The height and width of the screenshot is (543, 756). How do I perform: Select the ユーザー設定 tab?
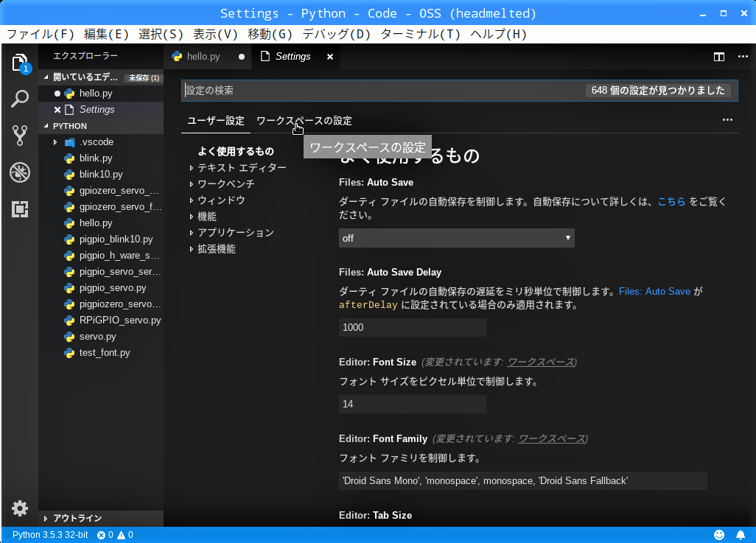tap(216, 121)
